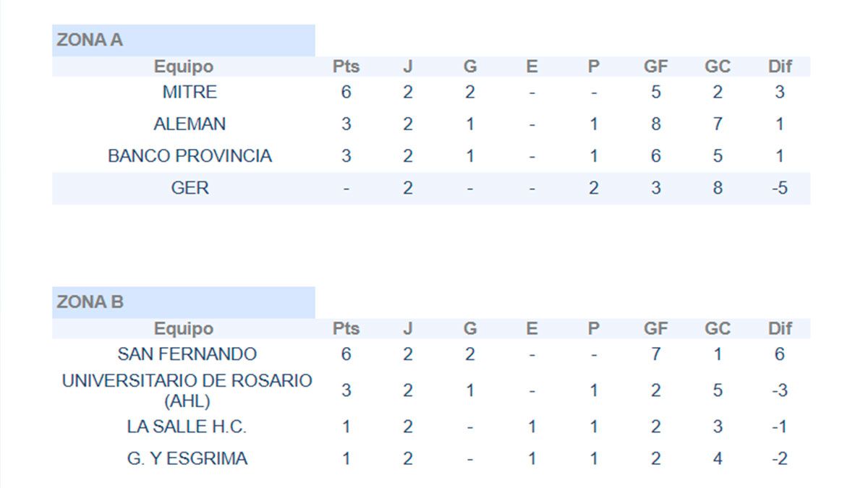Click the Equipo column header in Zona A

click(x=184, y=67)
